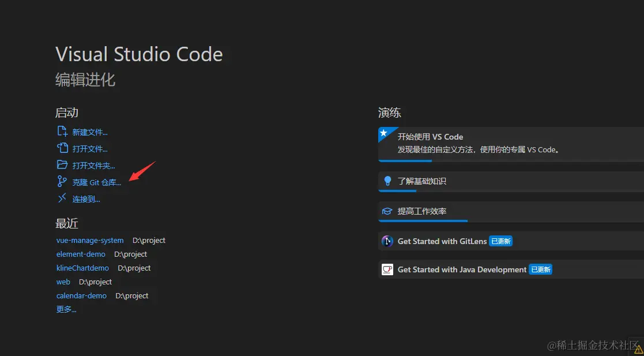Show more recent items via 更多...

point(66,309)
